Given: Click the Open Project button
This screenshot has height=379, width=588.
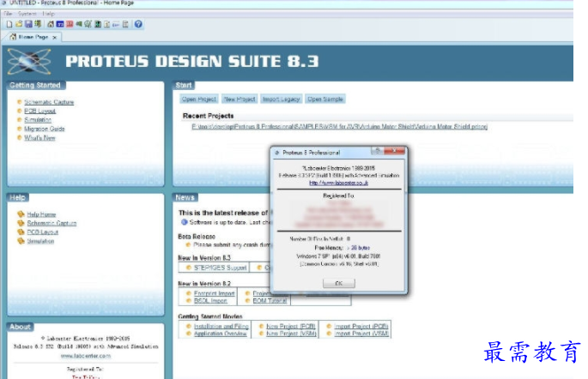Looking at the screenshot, I should (x=197, y=99).
